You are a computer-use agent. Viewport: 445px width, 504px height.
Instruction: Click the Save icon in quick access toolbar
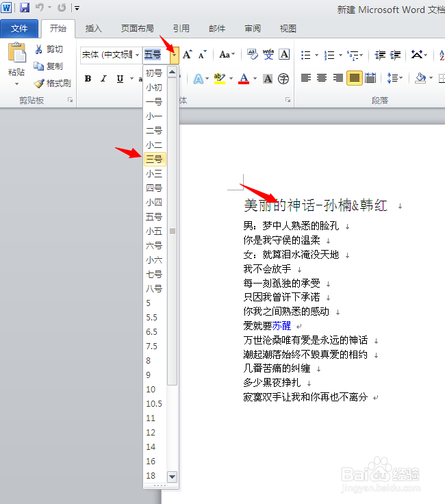click(x=25, y=8)
